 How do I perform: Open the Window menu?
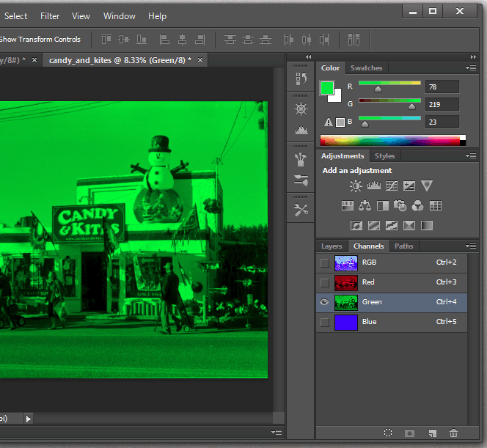coord(120,16)
